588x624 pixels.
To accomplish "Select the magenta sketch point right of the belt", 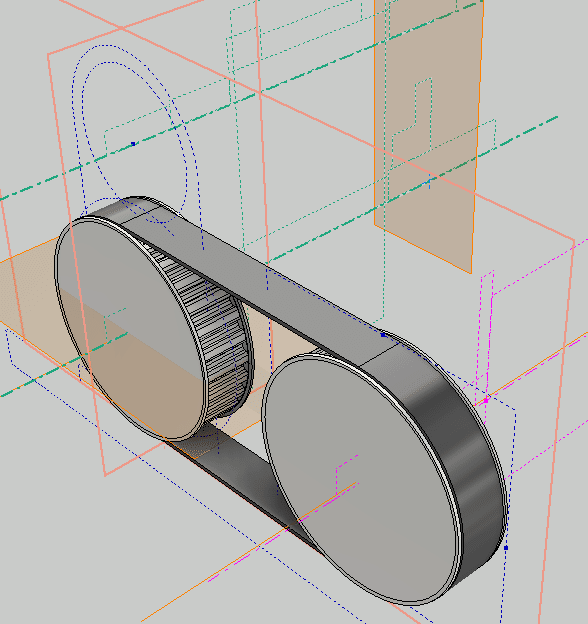I will tap(486, 400).
